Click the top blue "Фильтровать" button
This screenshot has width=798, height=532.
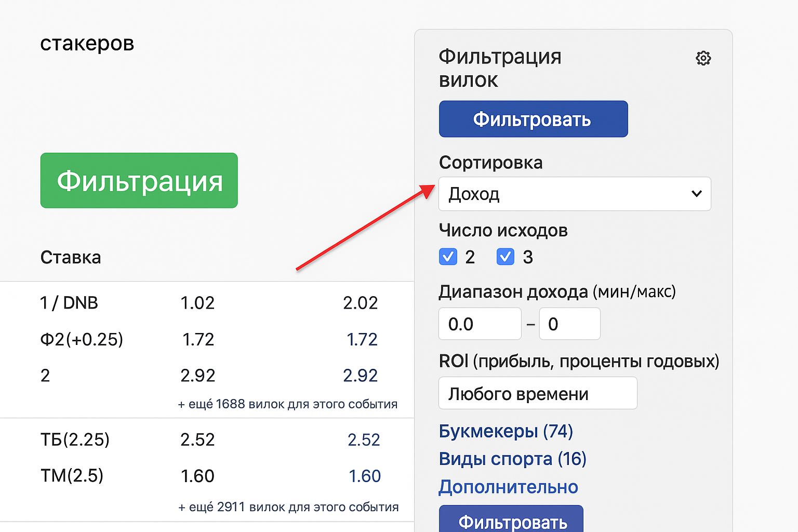533,119
